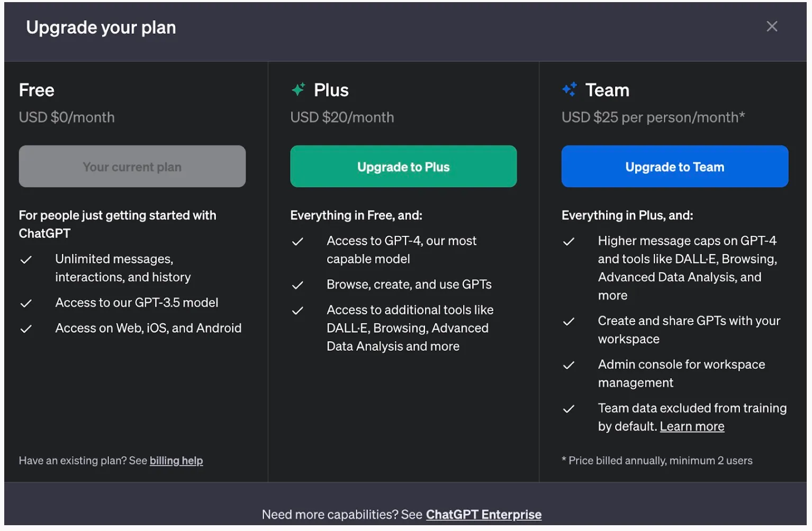Click For people just getting started text
The height and width of the screenshot is (531, 812).
click(118, 224)
